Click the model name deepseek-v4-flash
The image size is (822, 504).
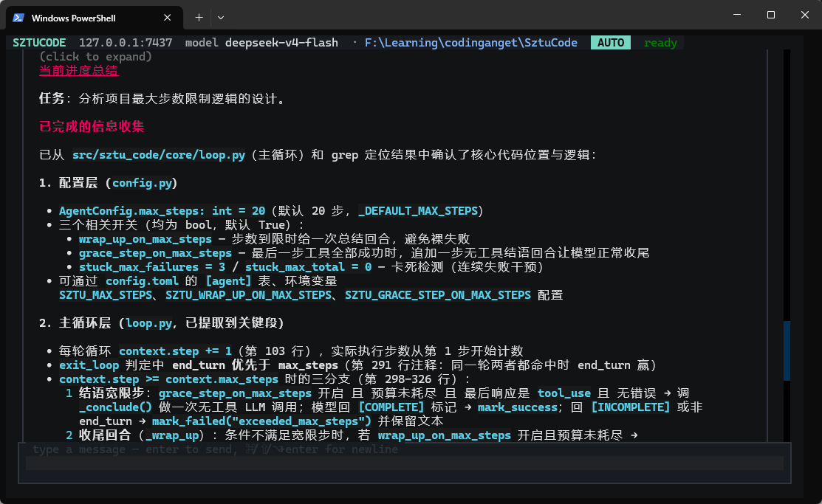[281, 43]
